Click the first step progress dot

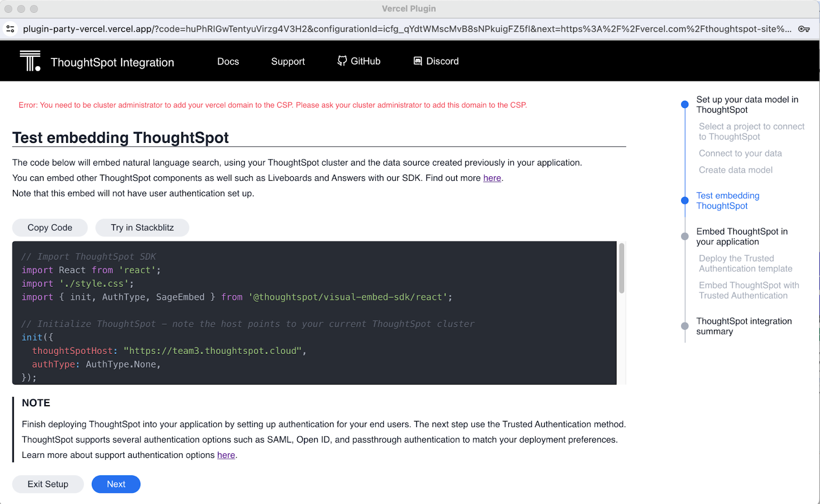tap(685, 104)
